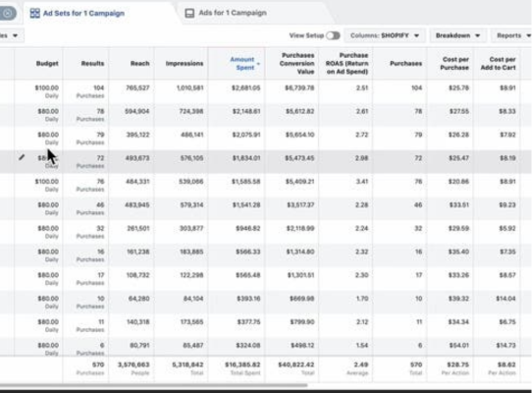Click the Cost per Add to Cart header
The image size is (532, 393).
[498, 64]
